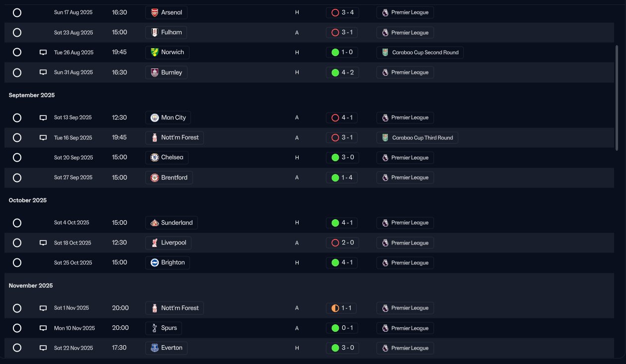
Task: Click the TV broadcast icon for Man City match
Action: pos(43,118)
